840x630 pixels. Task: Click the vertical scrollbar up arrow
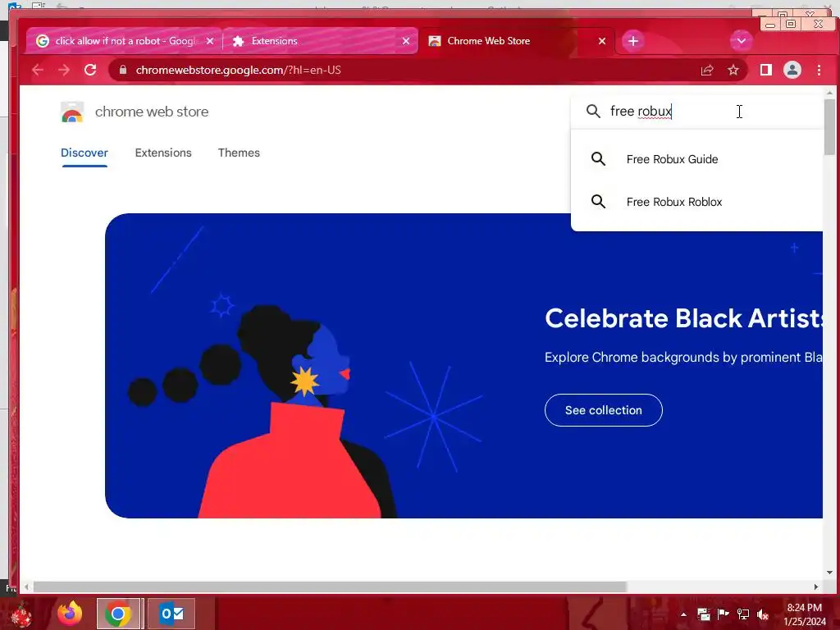[829, 92]
